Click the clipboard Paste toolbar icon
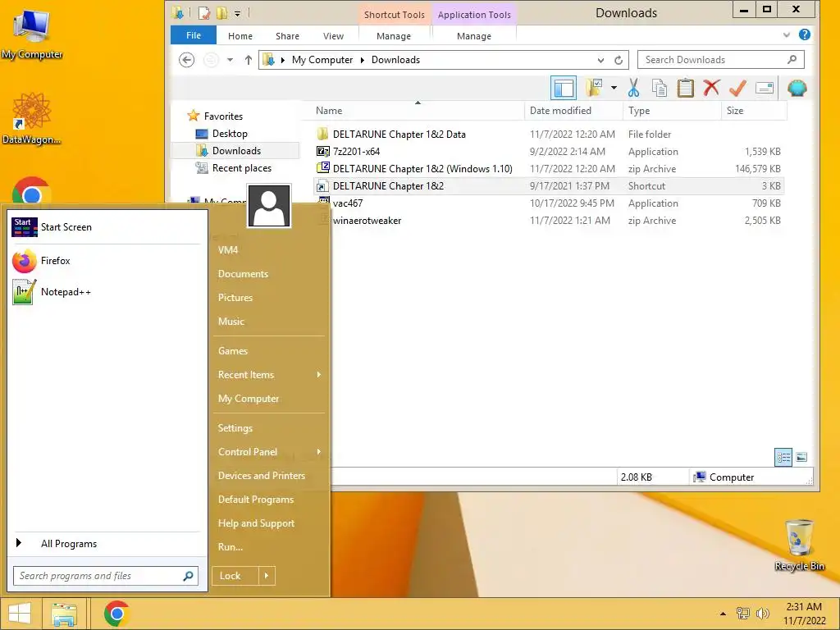 [685, 88]
